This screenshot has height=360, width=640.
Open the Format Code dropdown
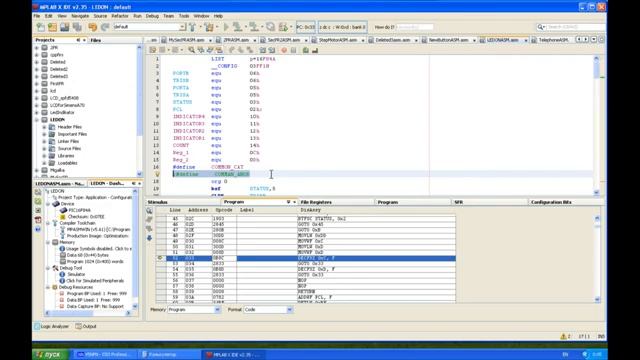point(289,310)
